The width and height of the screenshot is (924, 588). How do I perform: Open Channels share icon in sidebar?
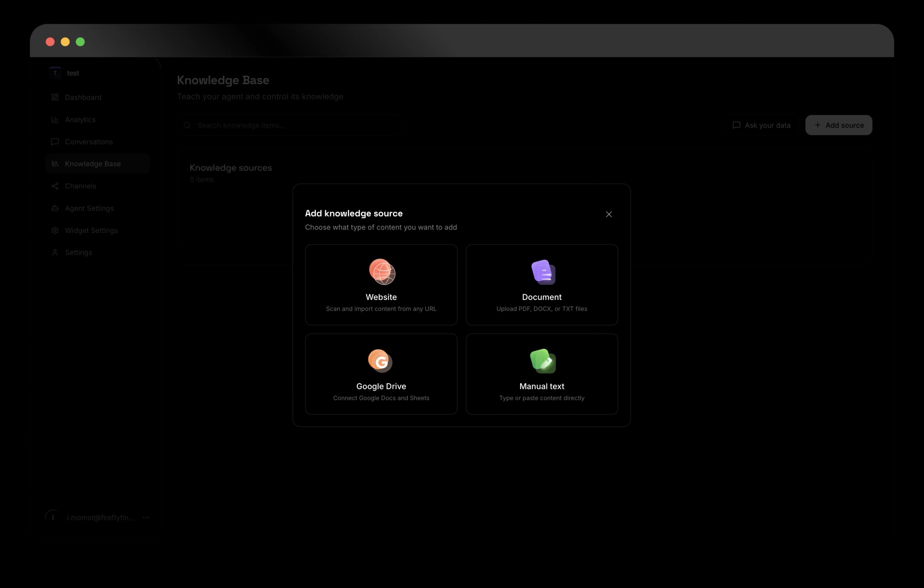(x=55, y=186)
